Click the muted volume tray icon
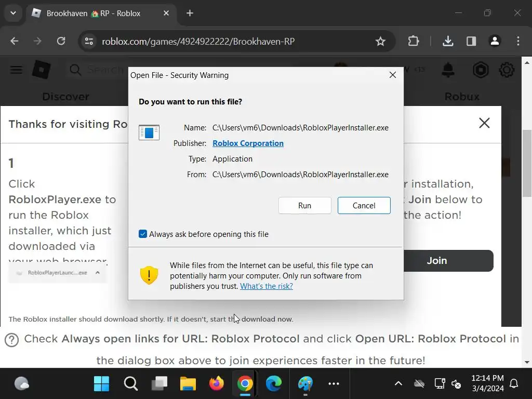Viewport: 532px width, 399px height. [x=456, y=384]
